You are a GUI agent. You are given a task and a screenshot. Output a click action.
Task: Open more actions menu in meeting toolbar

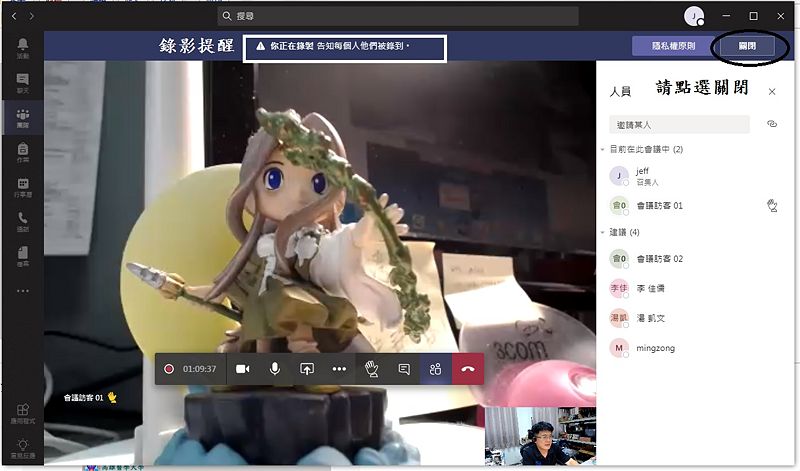[339, 368]
